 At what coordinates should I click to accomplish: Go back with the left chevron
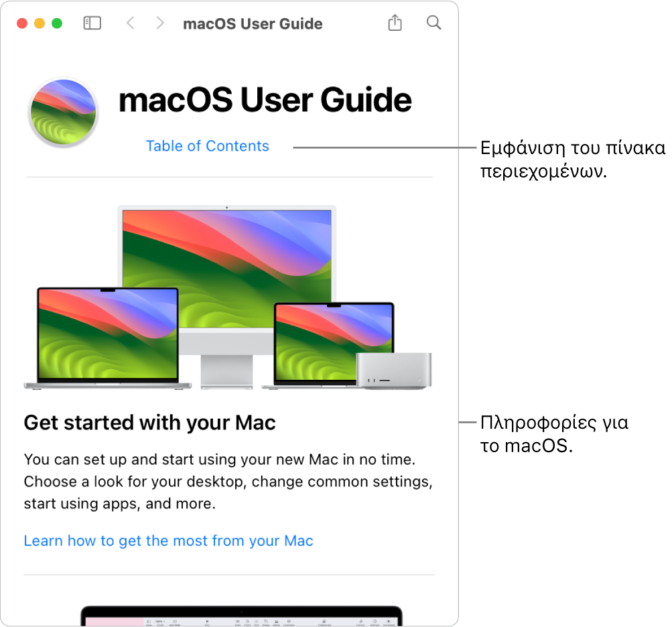pyautogui.click(x=131, y=23)
